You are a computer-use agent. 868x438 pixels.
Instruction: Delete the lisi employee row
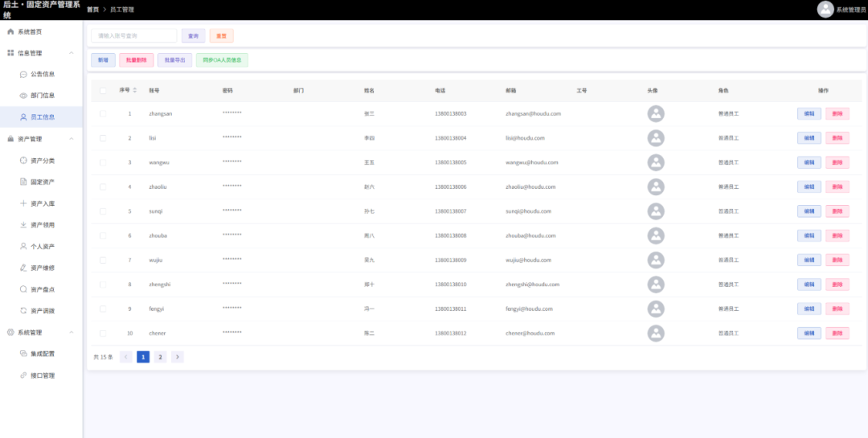point(837,138)
